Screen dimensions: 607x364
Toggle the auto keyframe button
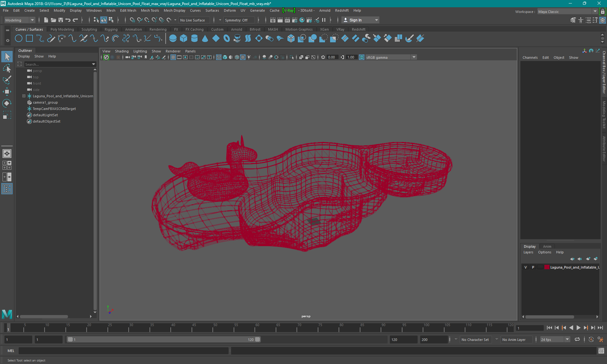[x=591, y=339]
